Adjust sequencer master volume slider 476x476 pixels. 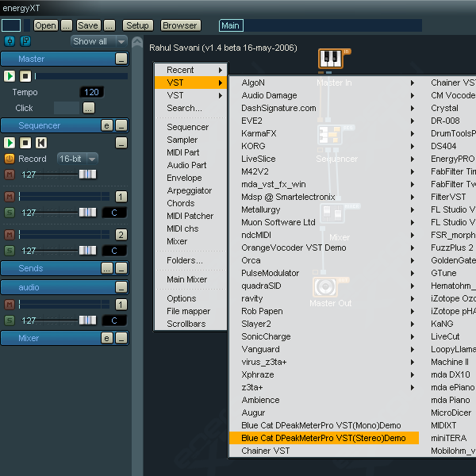[88, 175]
